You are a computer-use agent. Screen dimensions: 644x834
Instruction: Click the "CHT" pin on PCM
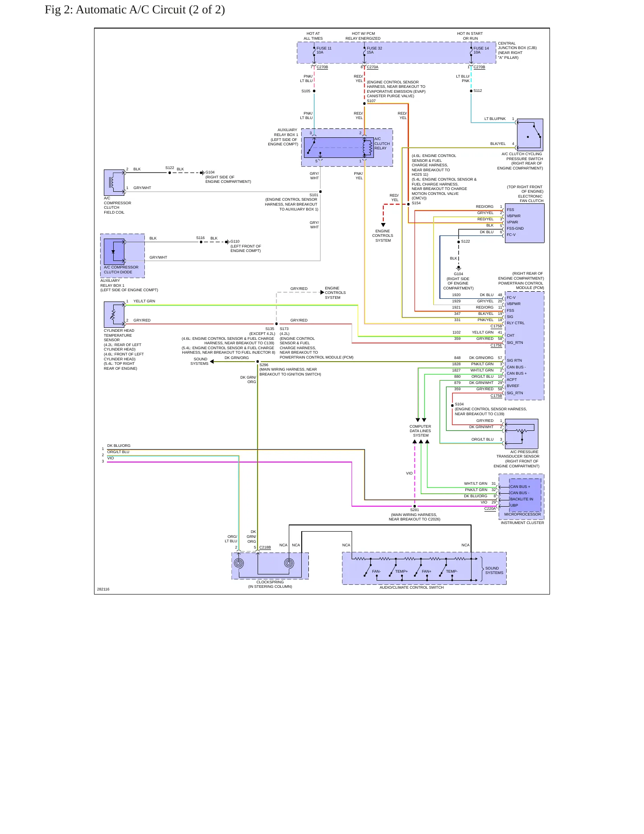pos(510,335)
